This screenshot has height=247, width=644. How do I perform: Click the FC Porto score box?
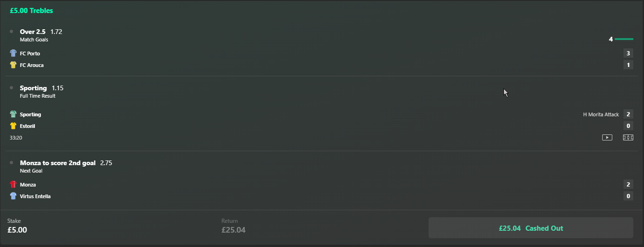(x=628, y=53)
